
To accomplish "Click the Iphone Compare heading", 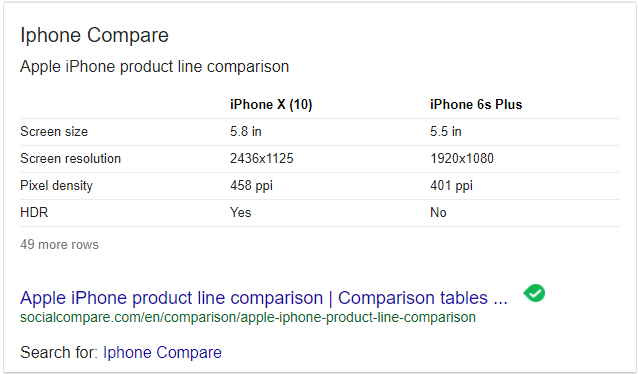I will pos(94,35).
